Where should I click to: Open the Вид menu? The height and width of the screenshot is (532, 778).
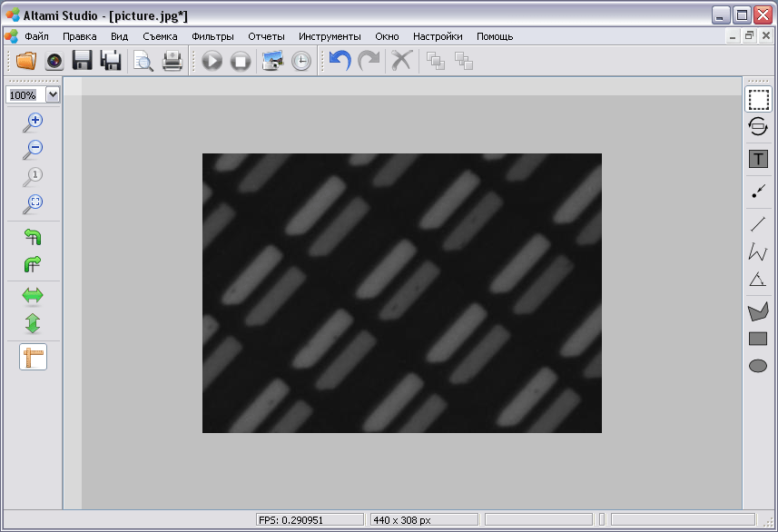click(119, 36)
